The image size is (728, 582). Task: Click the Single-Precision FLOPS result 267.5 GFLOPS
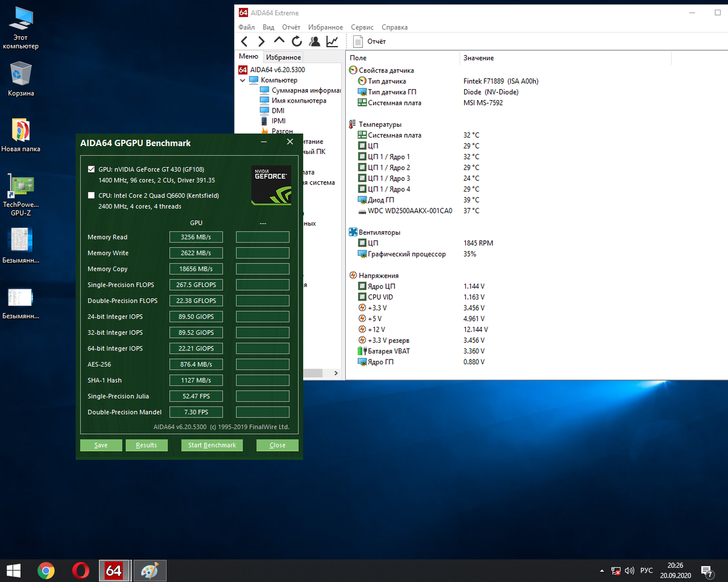196,284
